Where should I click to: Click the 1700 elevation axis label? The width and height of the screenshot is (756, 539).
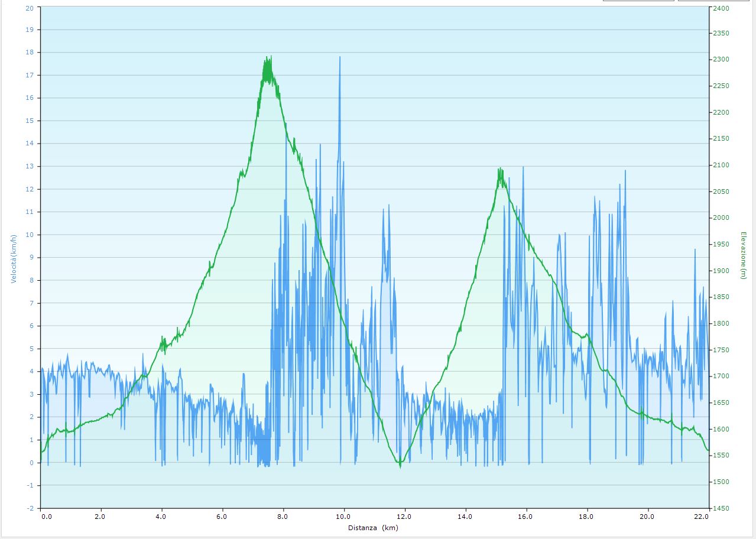pyautogui.click(x=721, y=376)
